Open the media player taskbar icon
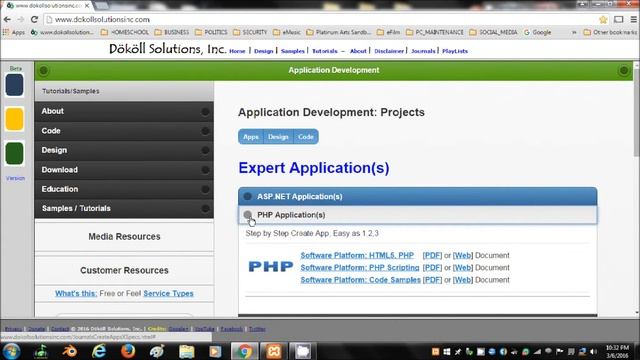The width and height of the screenshot is (640, 360). tap(215, 351)
